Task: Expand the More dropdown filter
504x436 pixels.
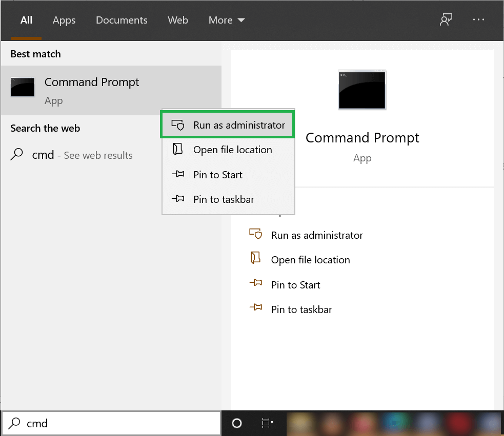Action: click(227, 20)
